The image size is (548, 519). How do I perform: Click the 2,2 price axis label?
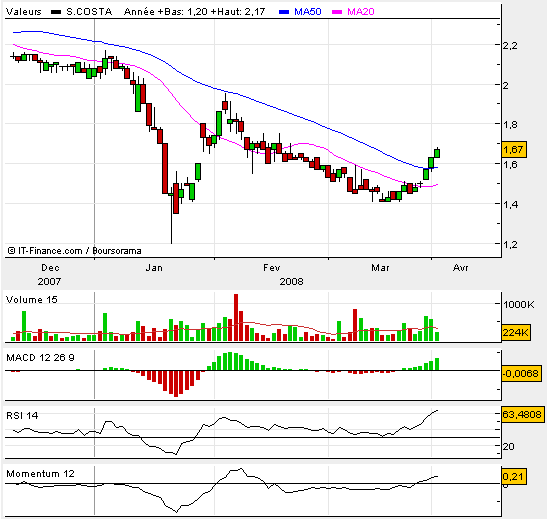pyautogui.click(x=510, y=45)
